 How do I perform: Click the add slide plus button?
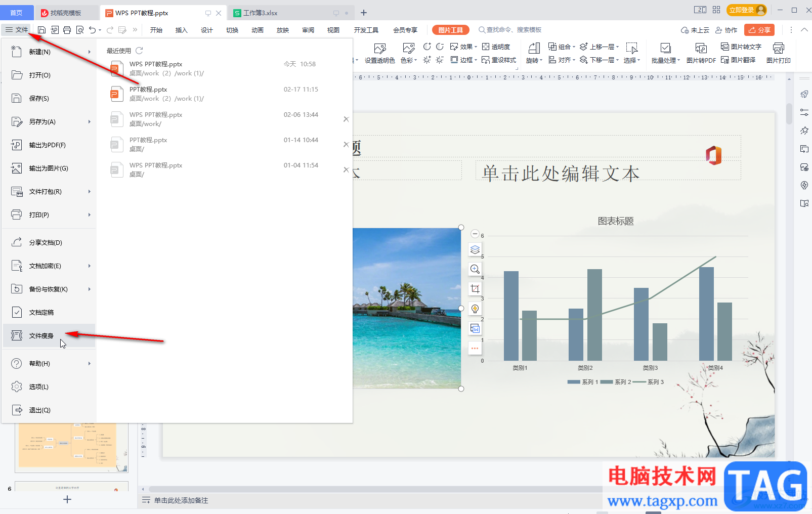[67, 499]
